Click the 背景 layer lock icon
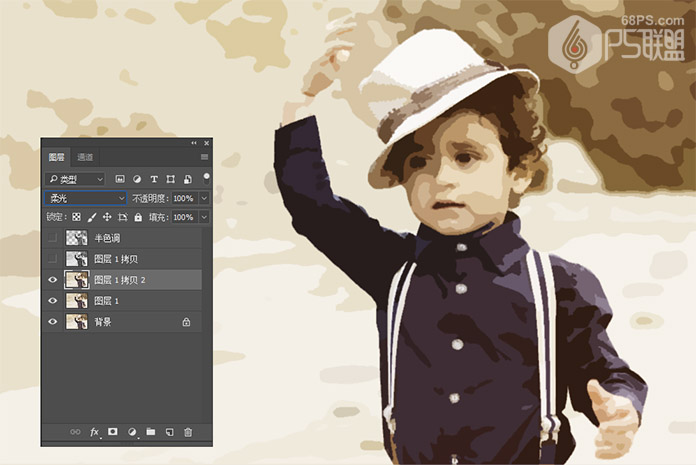The height and width of the screenshot is (465, 696). click(186, 322)
